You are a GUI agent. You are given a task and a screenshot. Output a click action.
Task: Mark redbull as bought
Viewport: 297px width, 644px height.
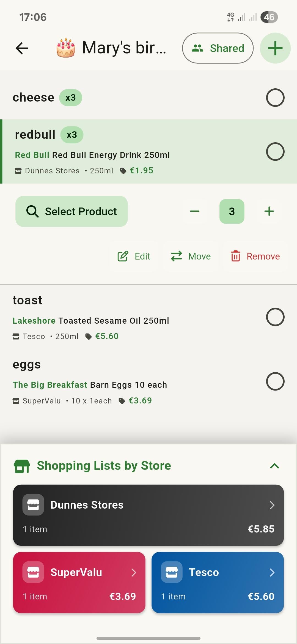pos(275,151)
